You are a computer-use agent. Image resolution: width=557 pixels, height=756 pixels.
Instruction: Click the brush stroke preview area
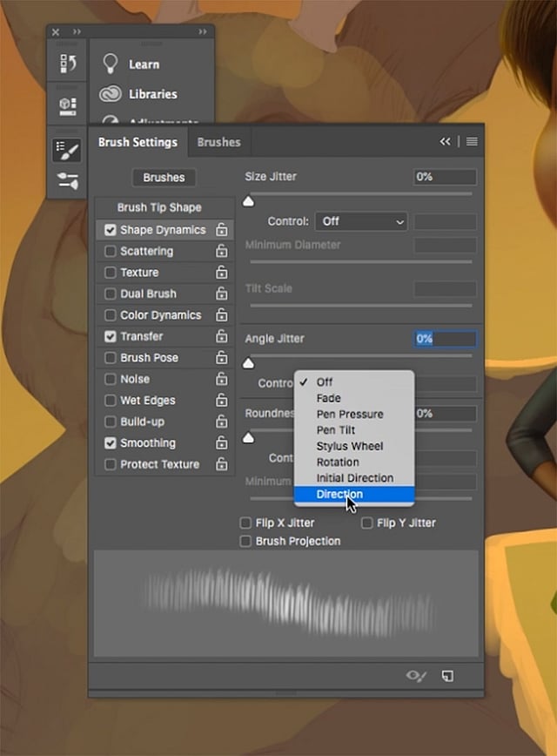click(x=286, y=604)
